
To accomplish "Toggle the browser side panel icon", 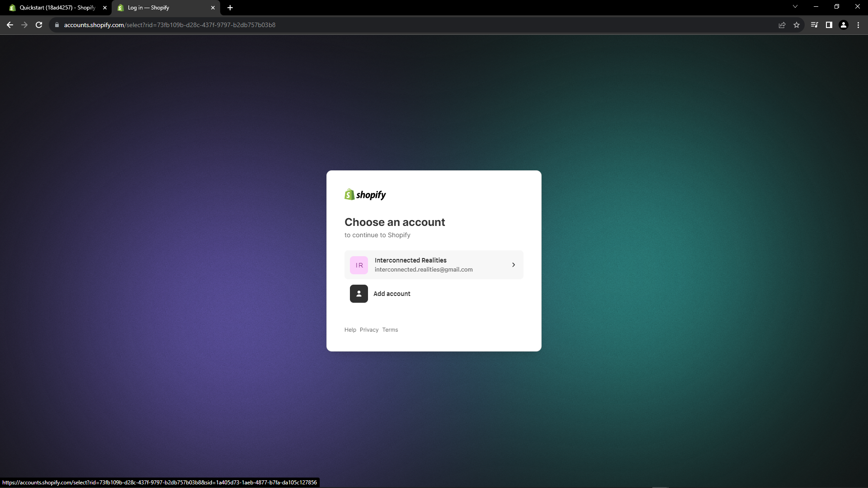I will pyautogui.click(x=829, y=25).
